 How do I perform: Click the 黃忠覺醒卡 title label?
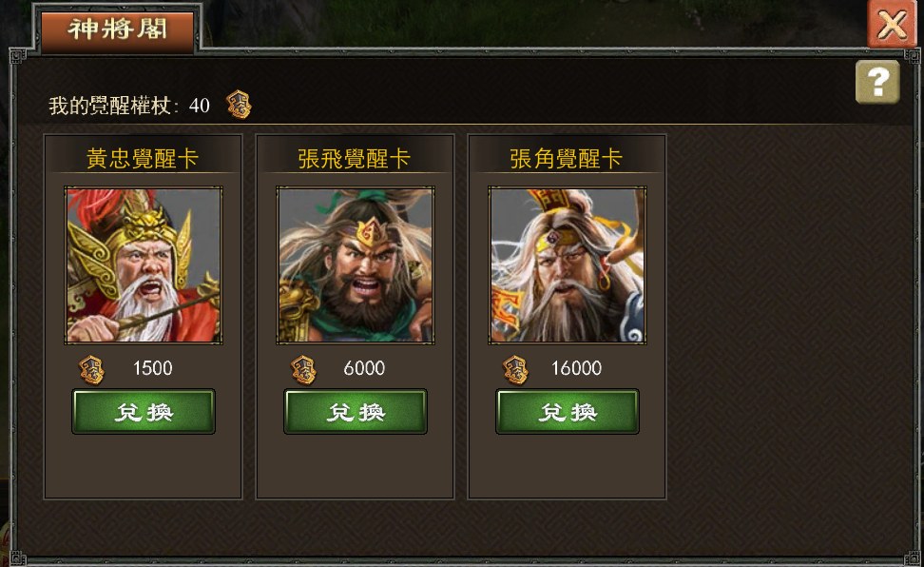point(143,158)
